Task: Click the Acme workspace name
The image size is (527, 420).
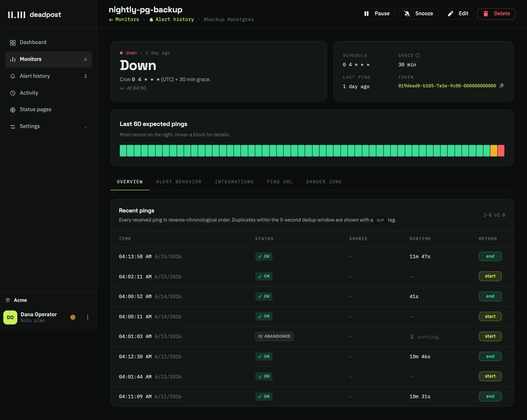Action: 20,300
